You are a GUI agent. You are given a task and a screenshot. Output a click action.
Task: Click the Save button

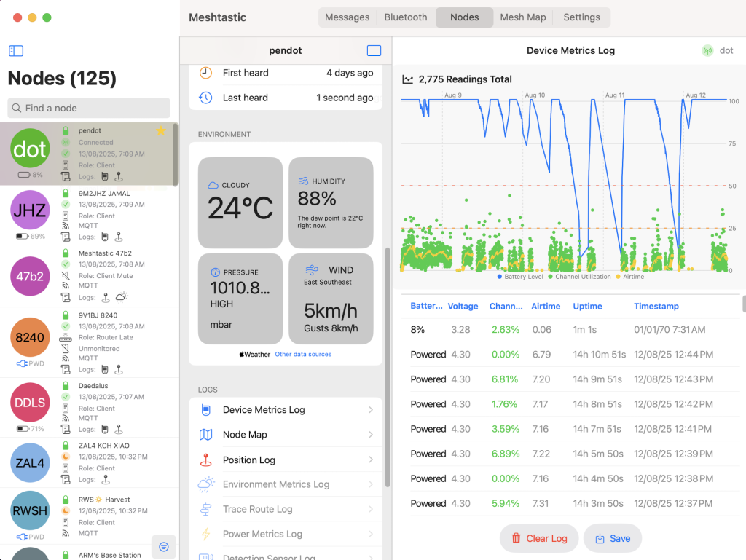coord(612,538)
